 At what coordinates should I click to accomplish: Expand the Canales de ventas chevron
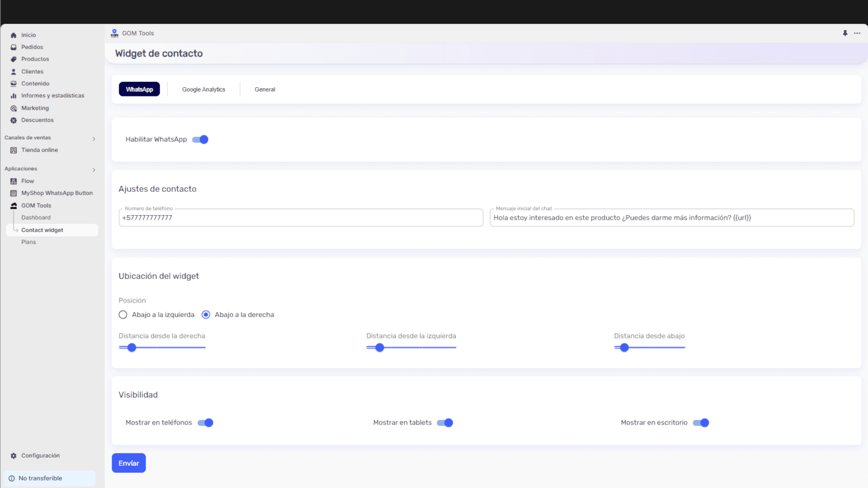pos(94,139)
